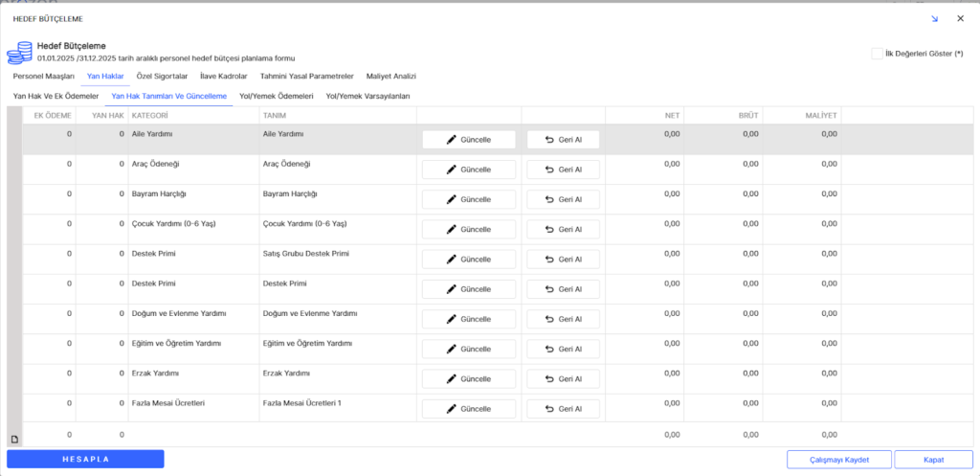Click the blue arrow icon beside close button
980x476 pixels.
(934, 18)
